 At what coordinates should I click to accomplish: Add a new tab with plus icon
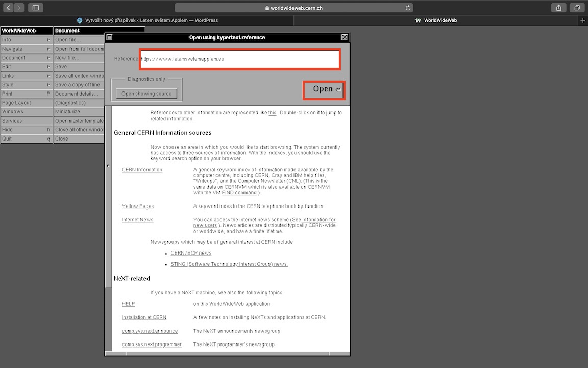pos(583,20)
